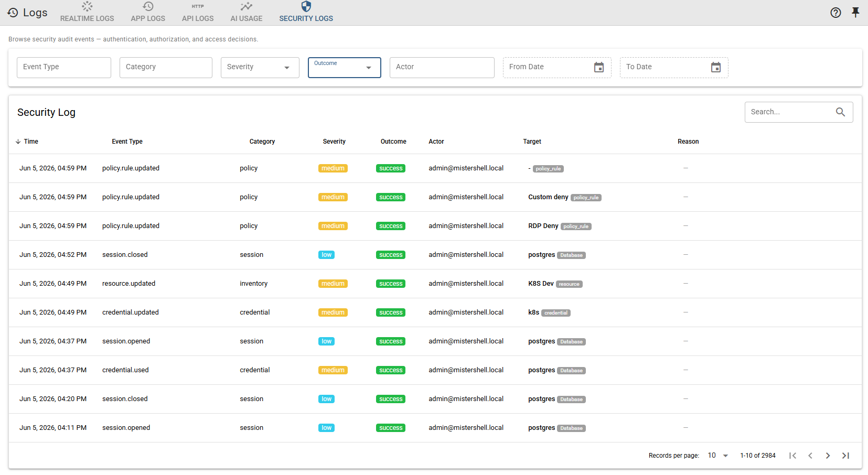Click the 'k8s' credential target
The width and height of the screenshot is (868, 475).
(x=533, y=312)
